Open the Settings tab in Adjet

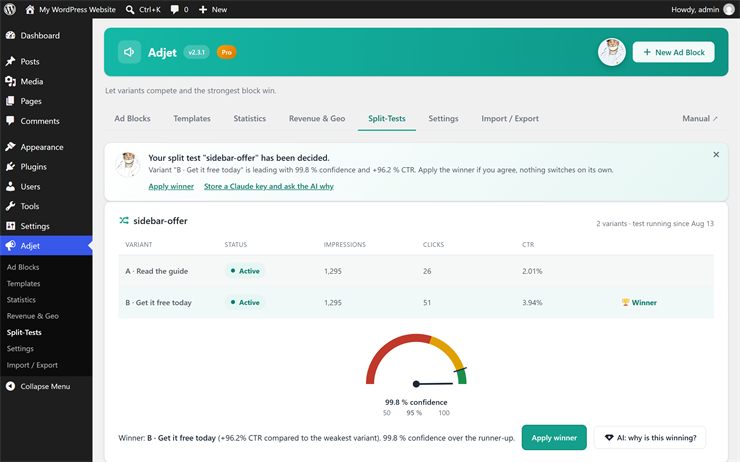coord(443,118)
